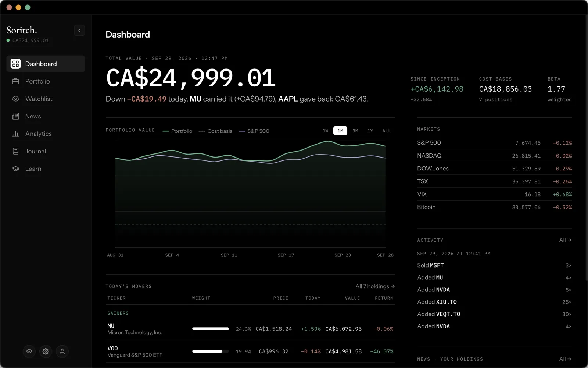Click the bold MU ticker in summary sentence
This screenshot has width=588, height=368.
coord(196,99)
